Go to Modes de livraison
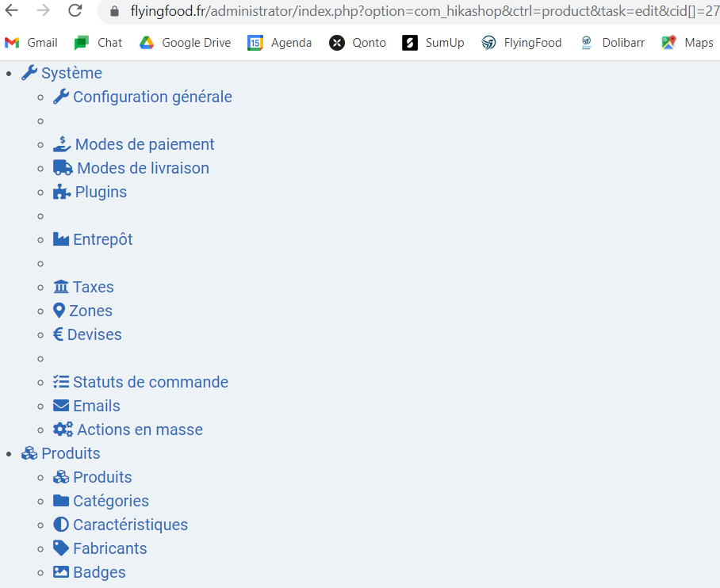720x588 pixels. (144, 168)
